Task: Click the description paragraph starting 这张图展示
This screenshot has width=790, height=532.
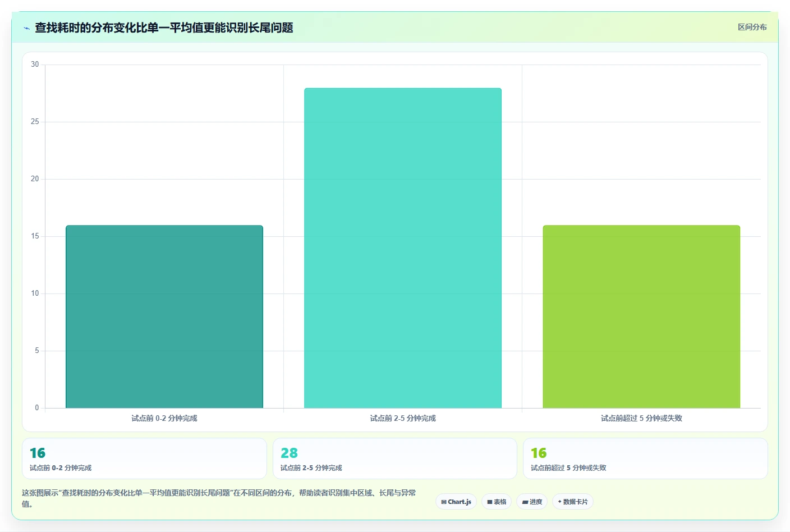Action: 219,498
